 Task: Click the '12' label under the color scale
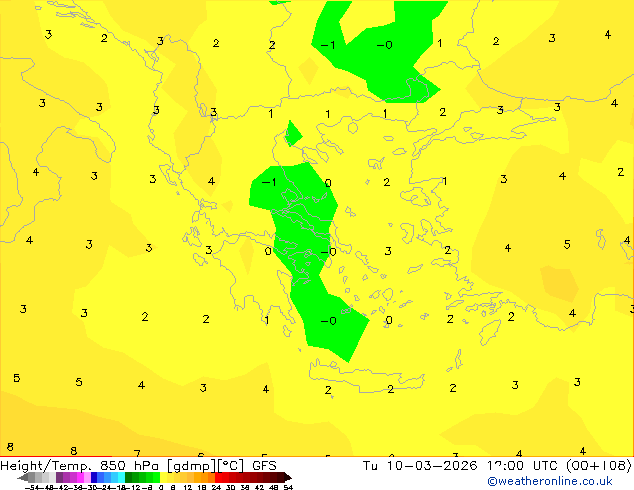(188, 487)
